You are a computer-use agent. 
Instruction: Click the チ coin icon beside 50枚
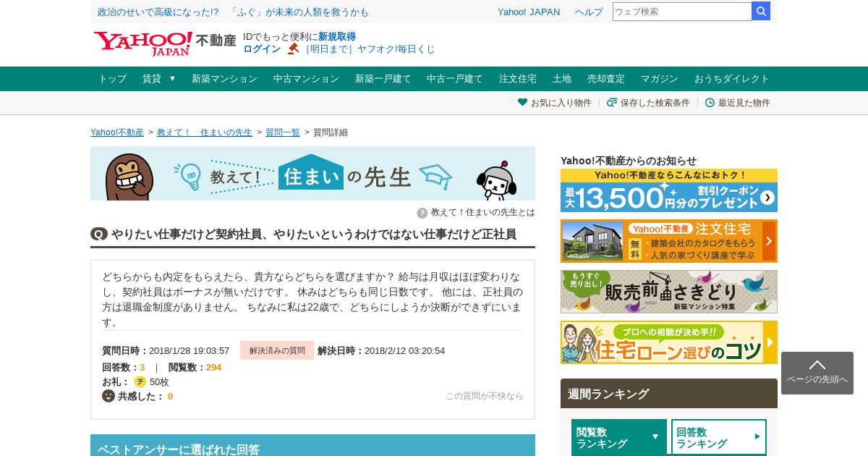point(140,381)
